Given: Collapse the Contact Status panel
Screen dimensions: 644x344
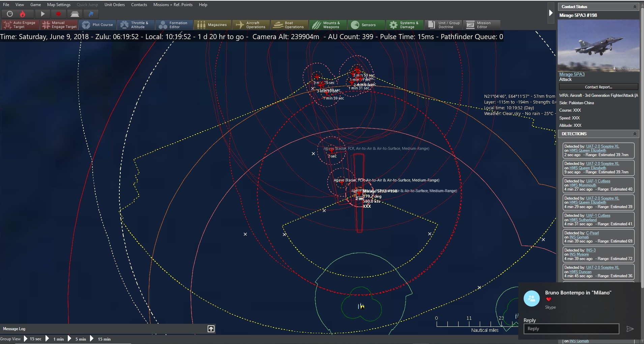Looking at the screenshot, I should tap(635, 6).
